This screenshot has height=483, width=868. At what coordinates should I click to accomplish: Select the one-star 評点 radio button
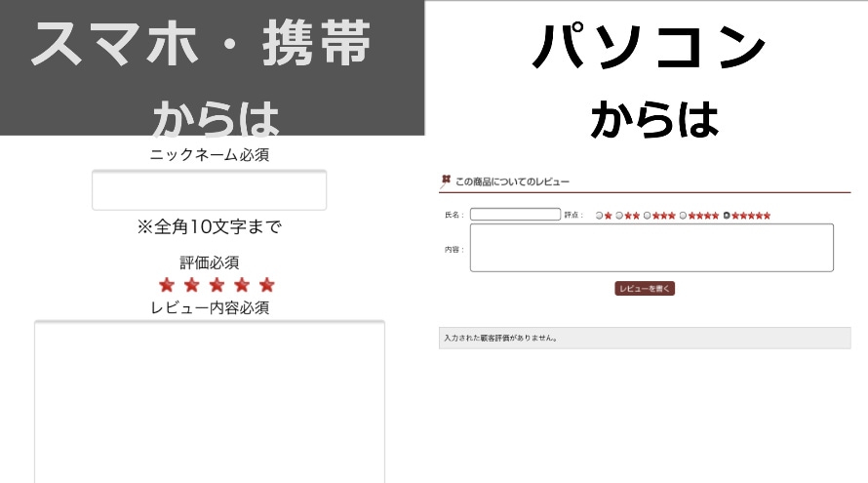[x=599, y=216]
